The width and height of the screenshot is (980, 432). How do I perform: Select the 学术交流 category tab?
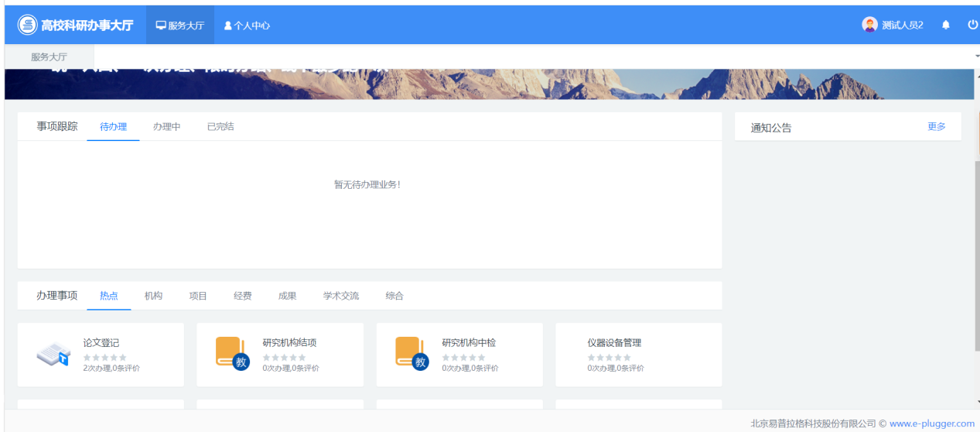click(340, 296)
